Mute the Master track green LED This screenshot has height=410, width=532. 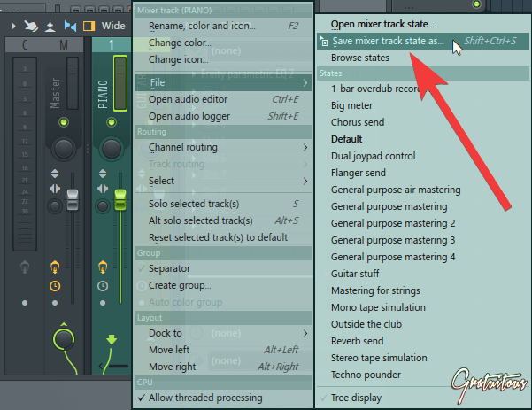(x=64, y=122)
